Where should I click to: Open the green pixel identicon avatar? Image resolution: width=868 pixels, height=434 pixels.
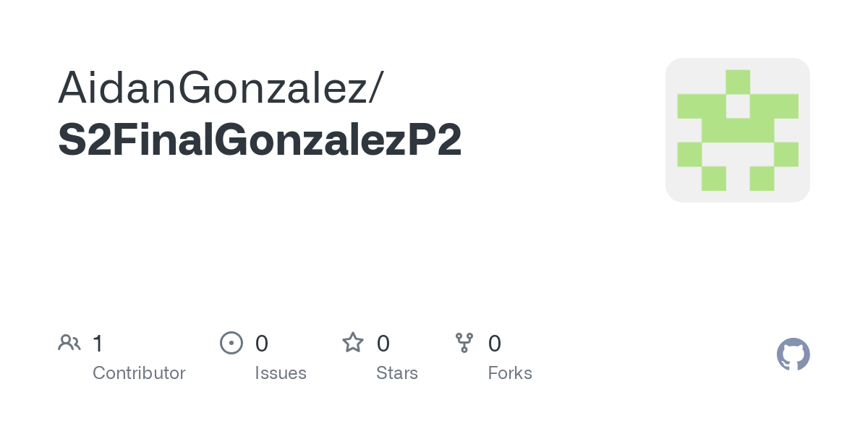pos(738,130)
